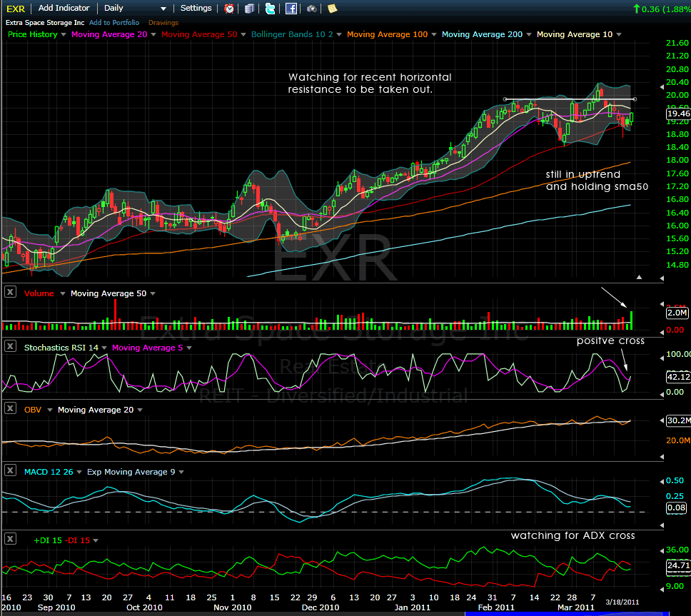Expand the Volume indicator dropdown arrow
The image size is (691, 616).
pyautogui.click(x=63, y=293)
